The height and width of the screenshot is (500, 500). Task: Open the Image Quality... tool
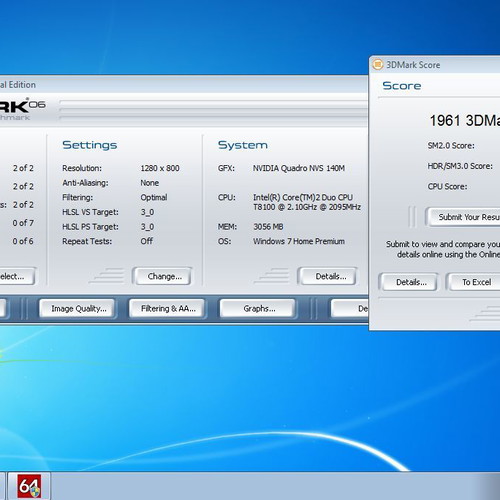click(78, 309)
